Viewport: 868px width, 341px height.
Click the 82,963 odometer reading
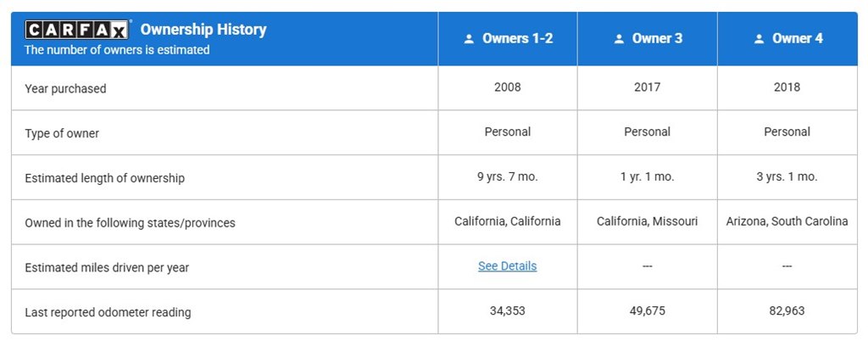(787, 310)
